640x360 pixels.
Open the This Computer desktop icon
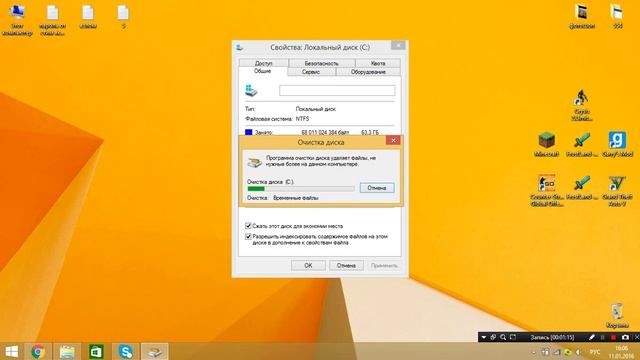(17, 20)
